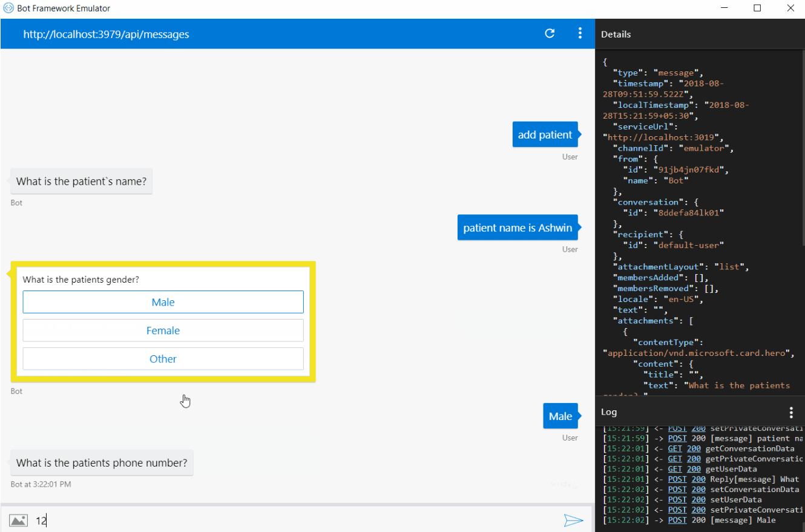Maximize the Bot Framework Emulator window
The image size is (805, 532).
[x=757, y=8]
